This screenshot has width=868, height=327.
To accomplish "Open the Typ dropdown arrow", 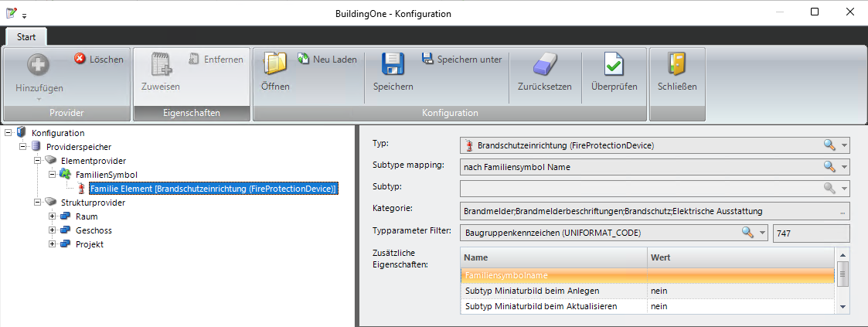I will pyautogui.click(x=844, y=145).
